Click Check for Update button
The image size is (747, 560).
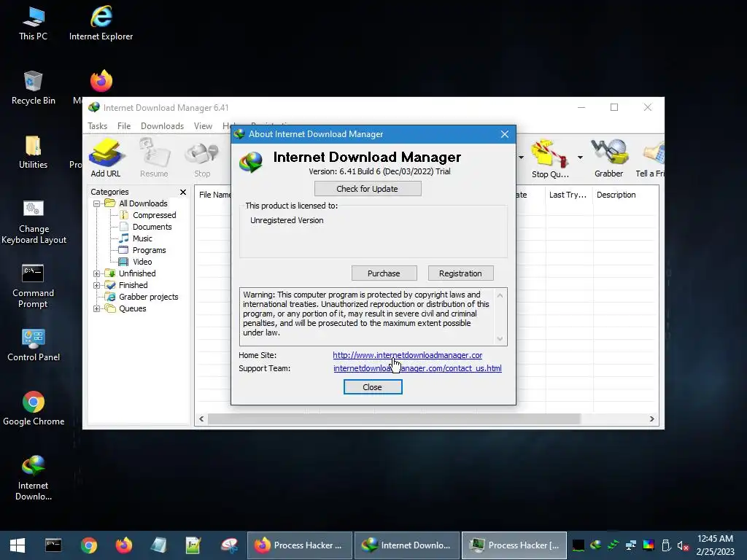pos(368,189)
